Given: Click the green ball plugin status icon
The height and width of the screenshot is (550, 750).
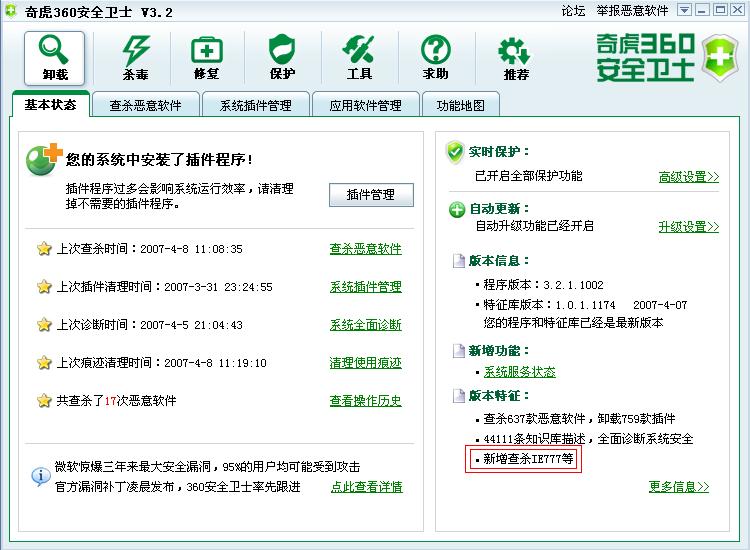Looking at the screenshot, I should [x=43, y=160].
